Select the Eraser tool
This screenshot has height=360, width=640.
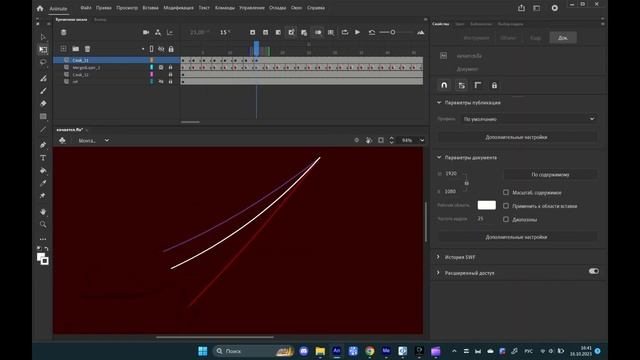pos(43,104)
